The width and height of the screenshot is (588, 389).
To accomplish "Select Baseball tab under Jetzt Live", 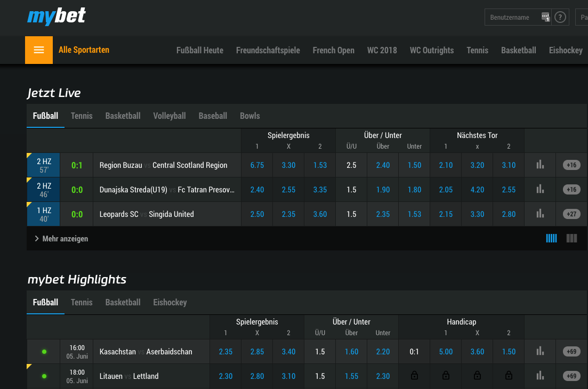I will tap(213, 116).
